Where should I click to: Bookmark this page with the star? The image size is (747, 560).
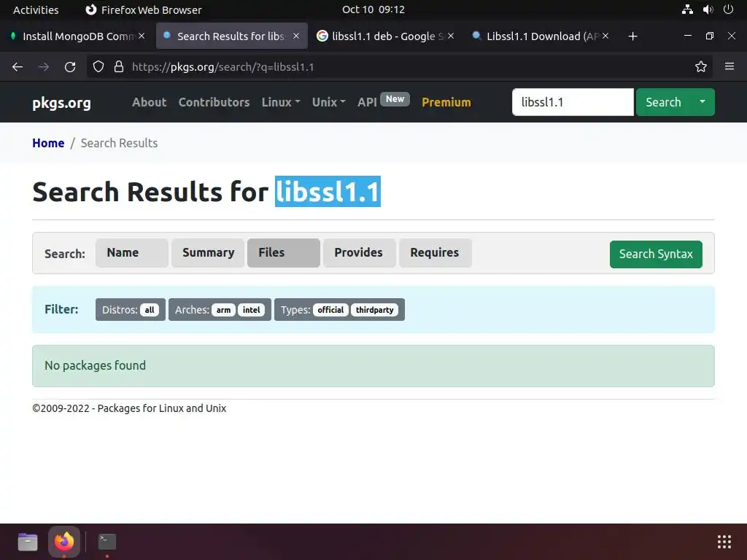coord(700,66)
